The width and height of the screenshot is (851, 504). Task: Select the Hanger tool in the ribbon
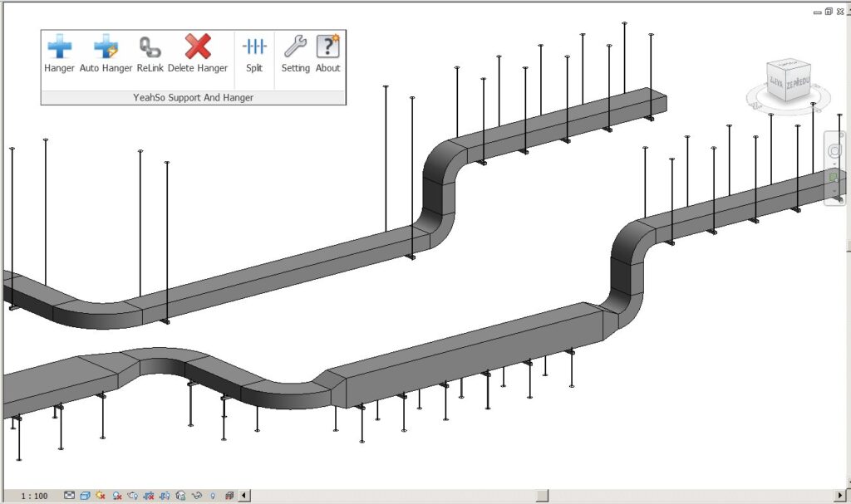pyautogui.click(x=59, y=54)
